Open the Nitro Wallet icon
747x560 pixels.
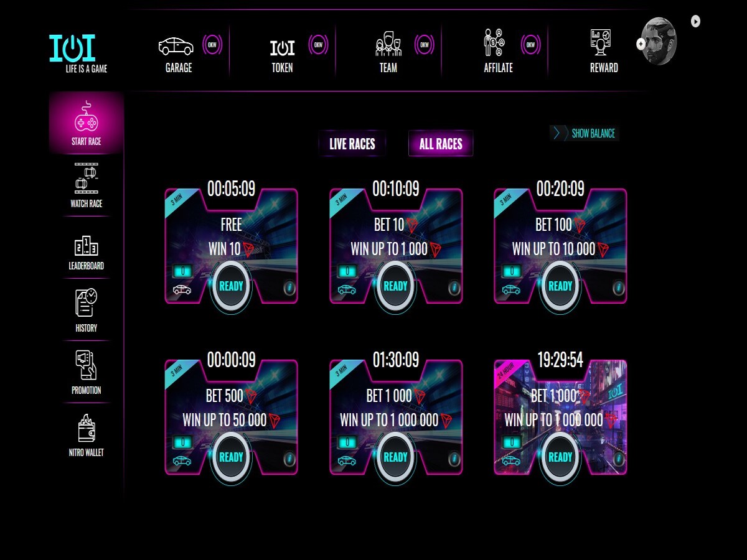87,428
